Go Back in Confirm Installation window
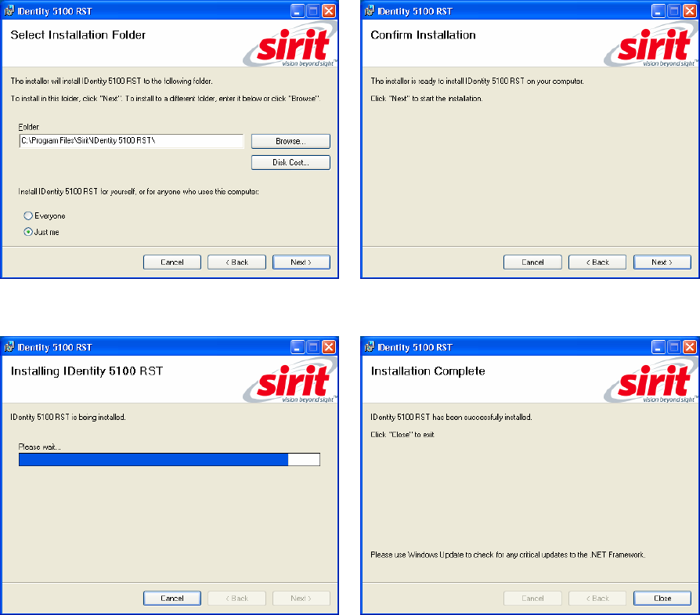The image size is (700, 615). [597, 262]
